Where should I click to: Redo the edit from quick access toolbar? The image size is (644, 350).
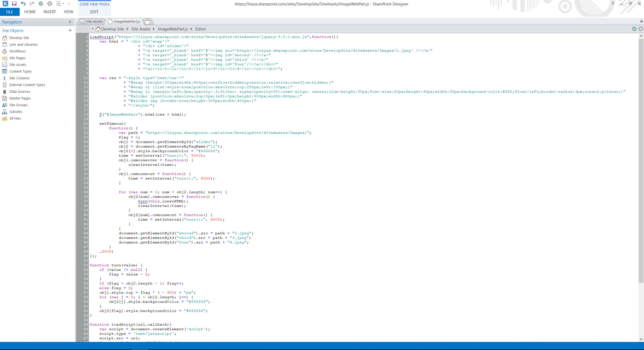click(32, 4)
